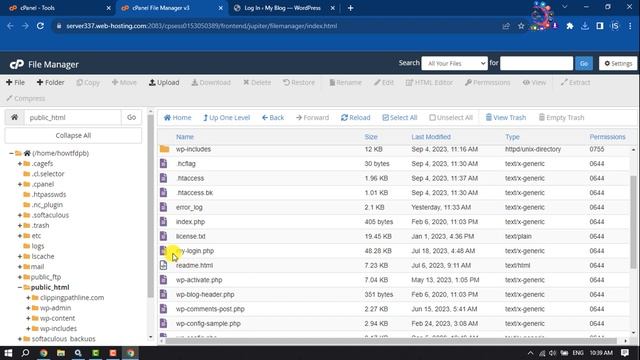Click the Copy toolbar button
The image size is (640, 360).
click(88, 82)
